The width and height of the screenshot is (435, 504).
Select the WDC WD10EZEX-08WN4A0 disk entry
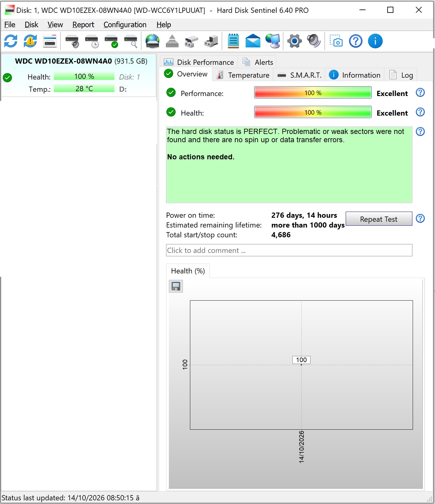[x=79, y=75]
